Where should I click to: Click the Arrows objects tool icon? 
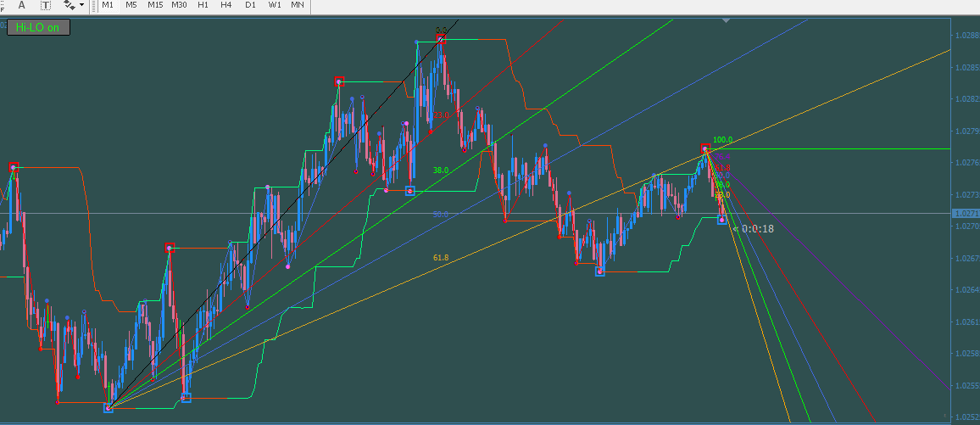(x=69, y=5)
